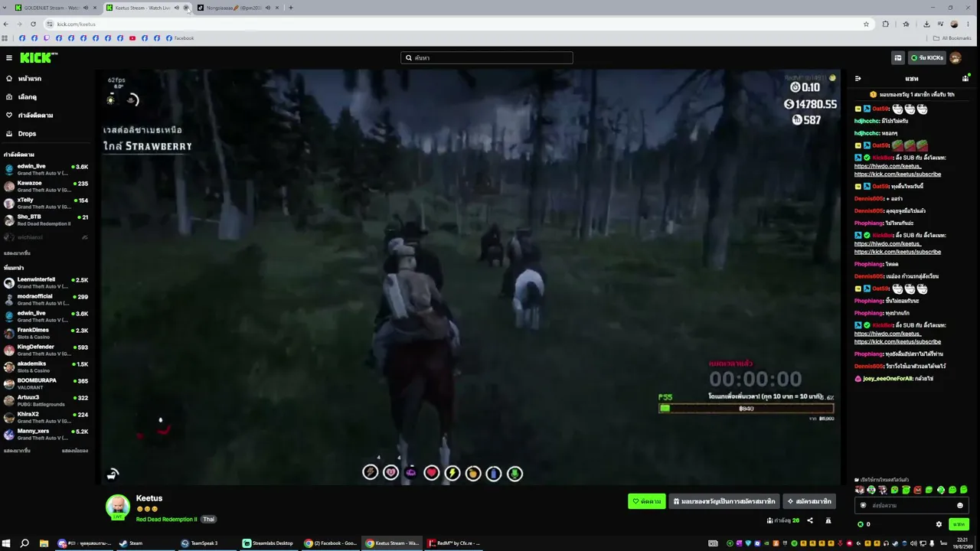Open the user profile avatar menu
The image size is (980, 551).
pyautogui.click(x=955, y=57)
